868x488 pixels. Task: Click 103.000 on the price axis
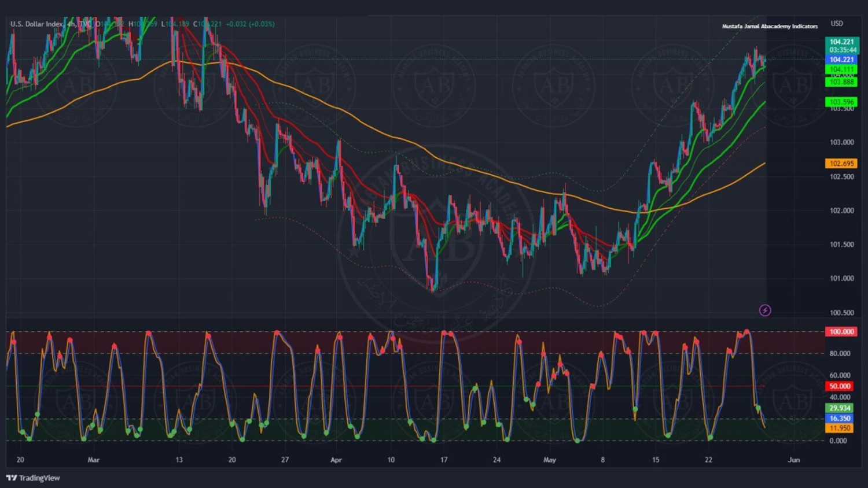(x=841, y=142)
